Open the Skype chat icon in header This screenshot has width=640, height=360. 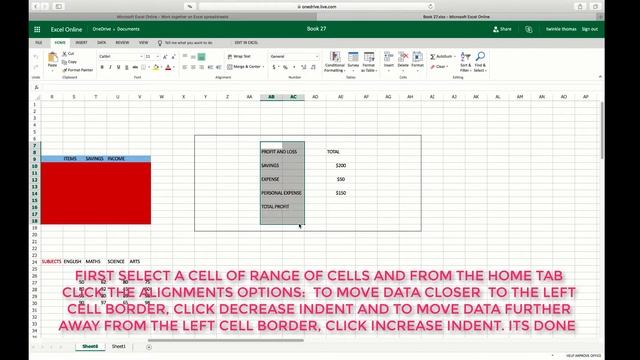coord(529,29)
